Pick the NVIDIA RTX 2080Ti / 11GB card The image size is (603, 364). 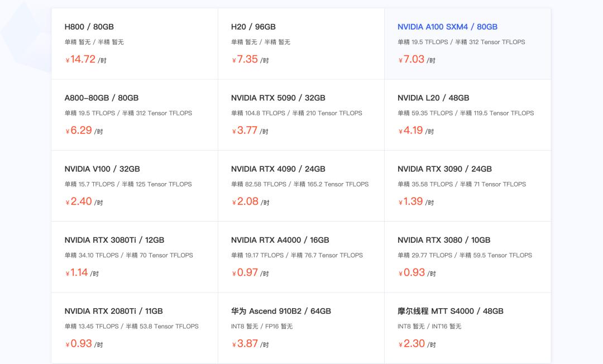click(134, 328)
